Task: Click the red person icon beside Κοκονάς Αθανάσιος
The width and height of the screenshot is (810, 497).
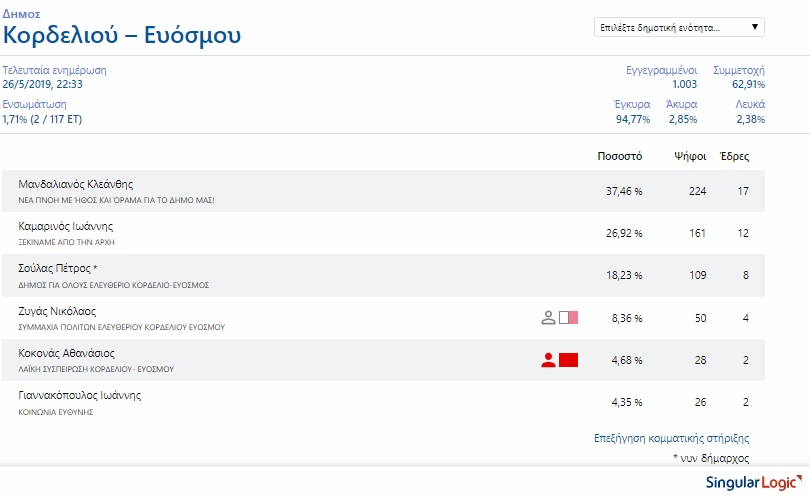Action: coord(548,360)
